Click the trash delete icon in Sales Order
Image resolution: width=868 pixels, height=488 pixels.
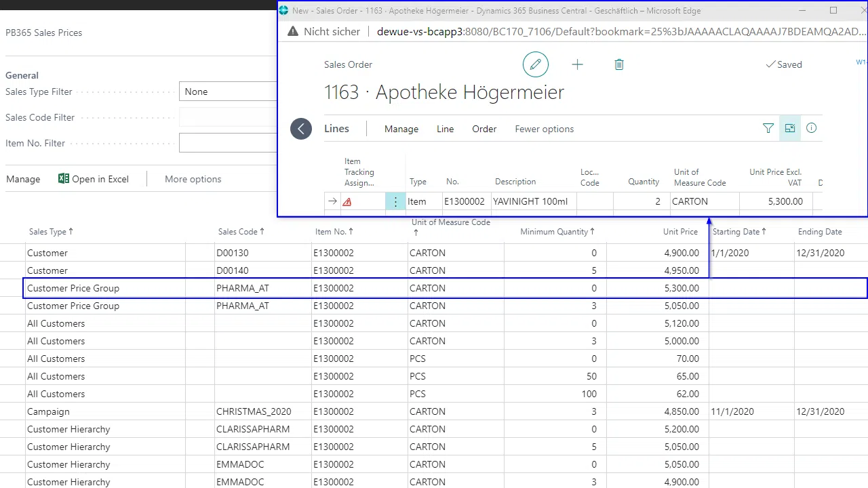[619, 64]
